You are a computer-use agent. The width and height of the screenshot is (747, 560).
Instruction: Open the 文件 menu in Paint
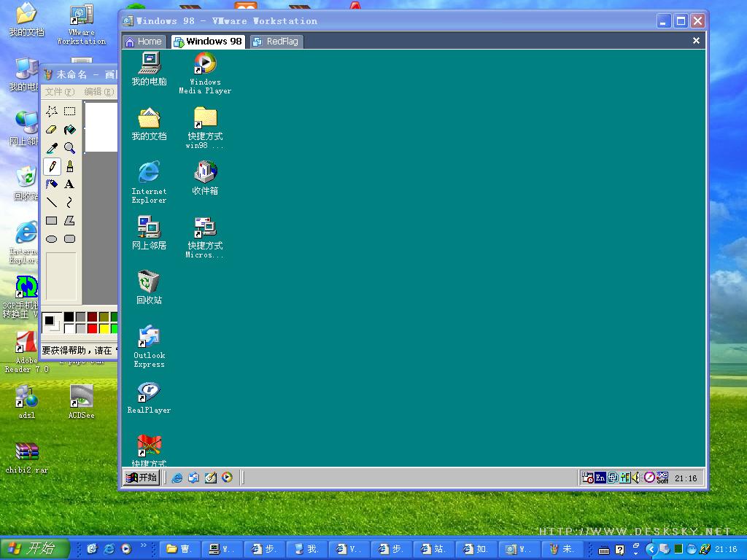point(58,92)
